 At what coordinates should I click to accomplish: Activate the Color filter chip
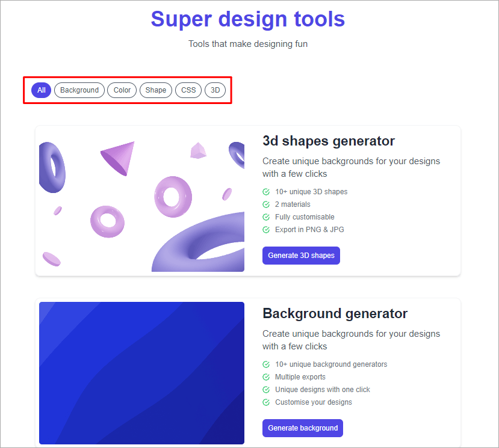pyautogui.click(x=122, y=90)
